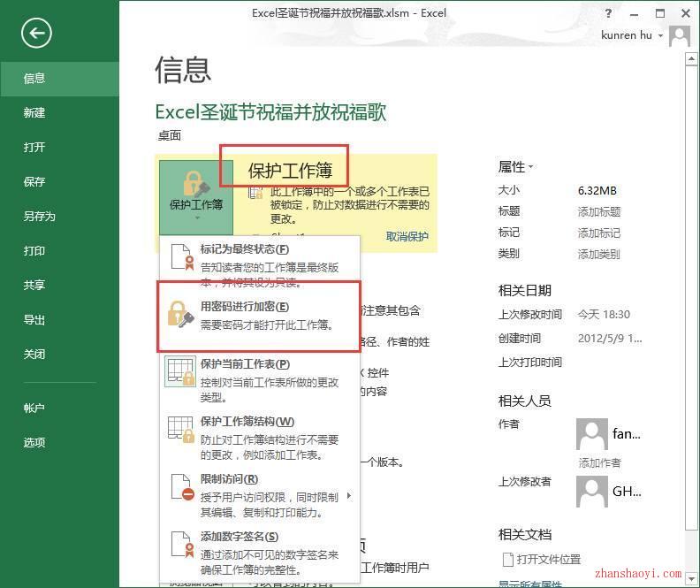Image resolution: width=700 pixels, height=588 pixels.
Task: Click the 上次打印时间 label
Action: click(x=530, y=363)
